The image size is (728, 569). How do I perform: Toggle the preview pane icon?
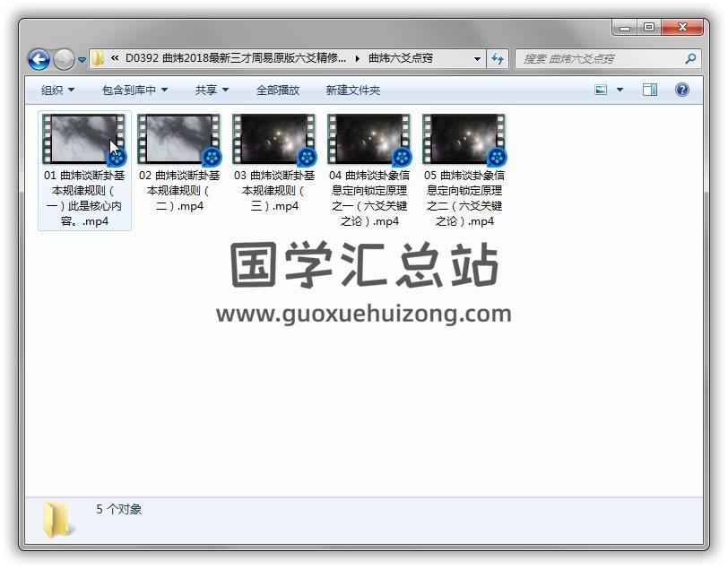click(x=649, y=90)
